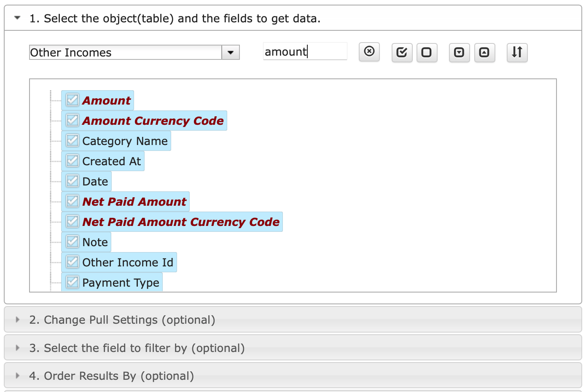Screen dimensions: 586x392
Task: Uncheck all fields icon button
Action: tap(427, 52)
